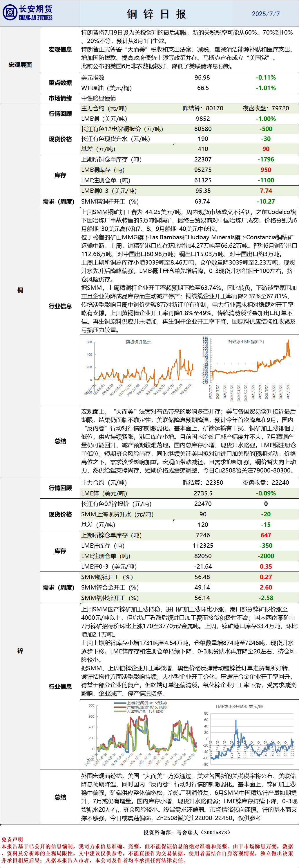
Task: Click the 锌 section label
Action: point(20,651)
